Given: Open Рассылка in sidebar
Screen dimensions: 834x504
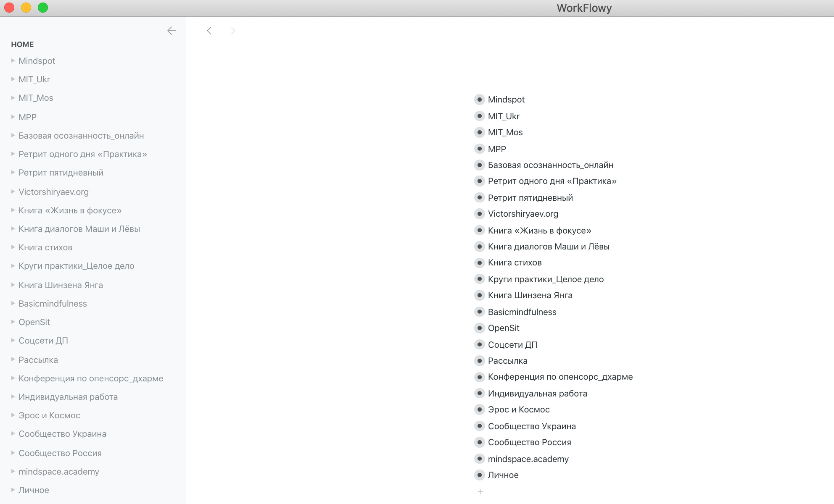Looking at the screenshot, I should click(x=38, y=360).
